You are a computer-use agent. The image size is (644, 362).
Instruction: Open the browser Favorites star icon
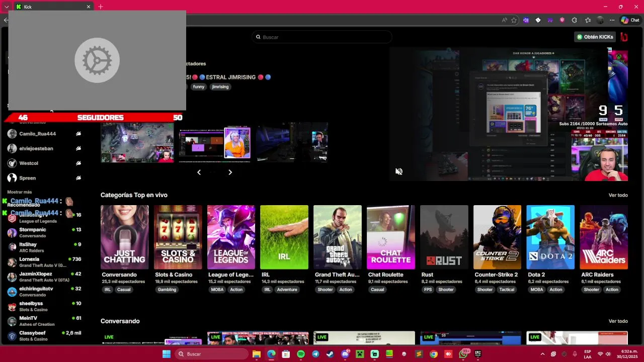click(x=514, y=20)
